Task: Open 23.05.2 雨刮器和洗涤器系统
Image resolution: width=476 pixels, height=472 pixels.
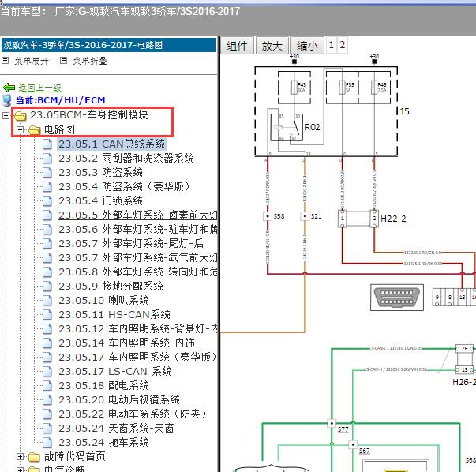Action: pyautogui.click(x=126, y=159)
